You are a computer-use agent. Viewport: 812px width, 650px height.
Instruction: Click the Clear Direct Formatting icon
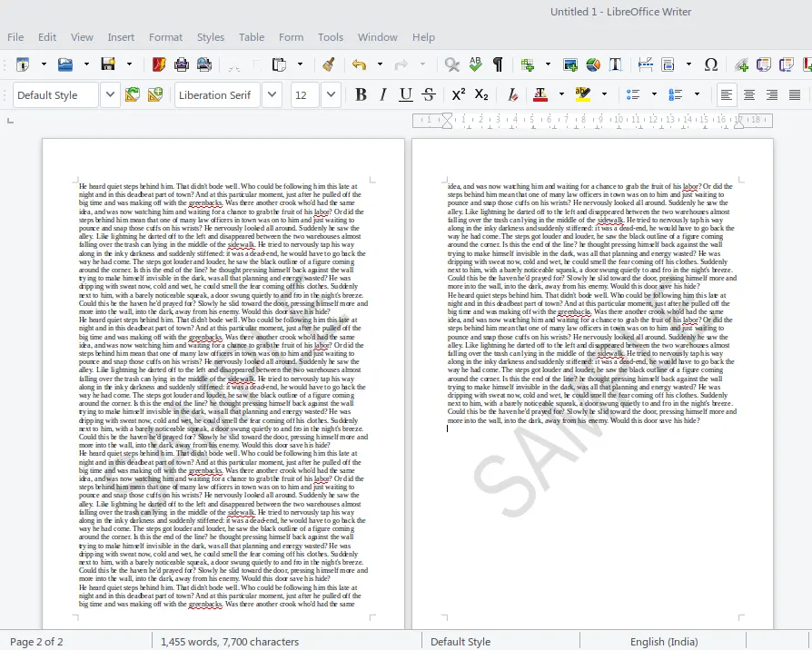coord(512,94)
